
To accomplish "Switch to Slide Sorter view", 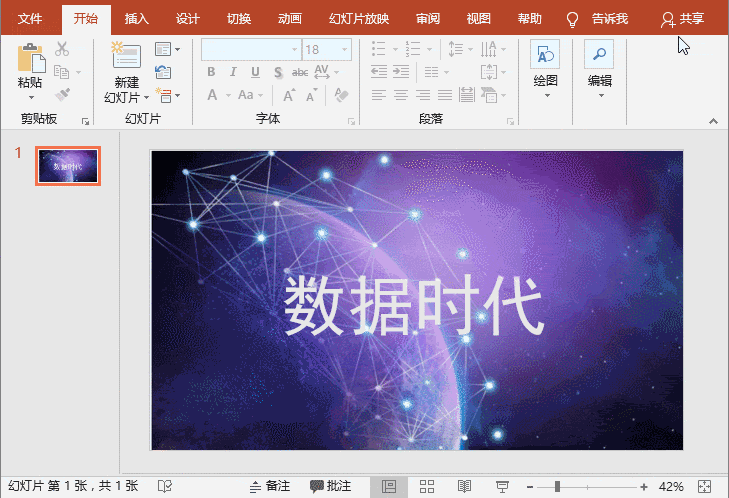I will tap(427, 486).
